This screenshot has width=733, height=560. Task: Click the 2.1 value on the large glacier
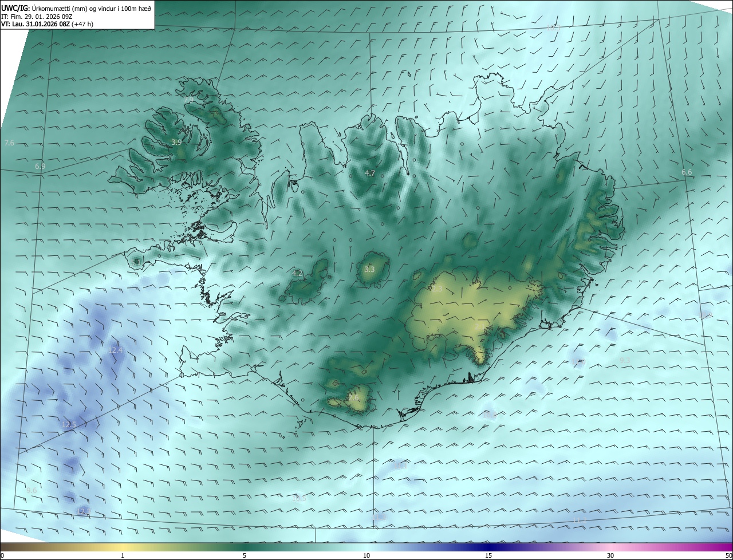[x=480, y=326]
